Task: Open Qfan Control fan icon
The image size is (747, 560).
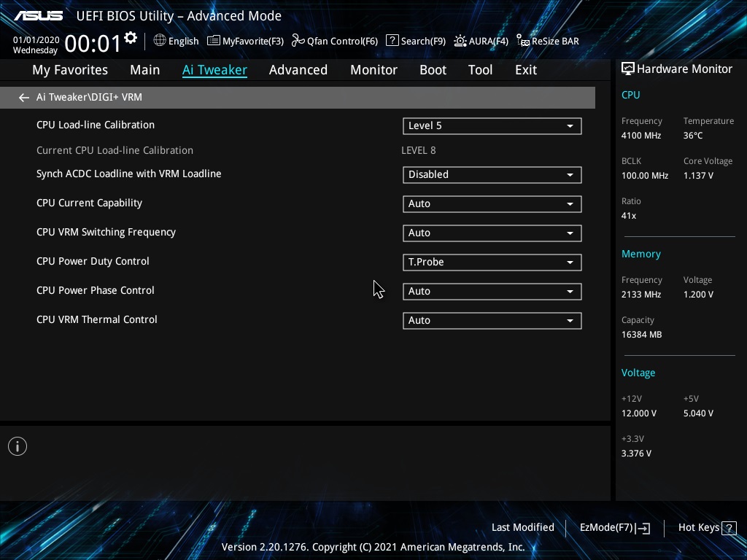Action: [298, 41]
